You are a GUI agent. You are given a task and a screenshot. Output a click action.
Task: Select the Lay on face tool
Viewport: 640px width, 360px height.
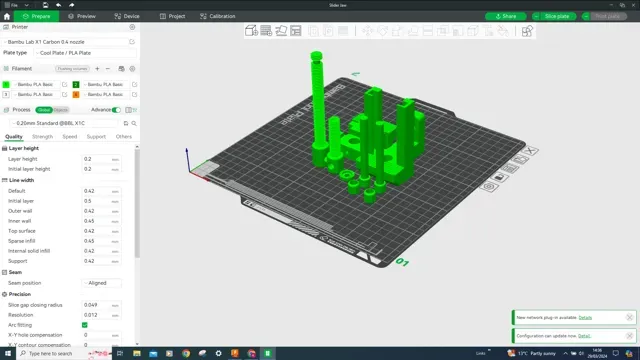point(413,31)
